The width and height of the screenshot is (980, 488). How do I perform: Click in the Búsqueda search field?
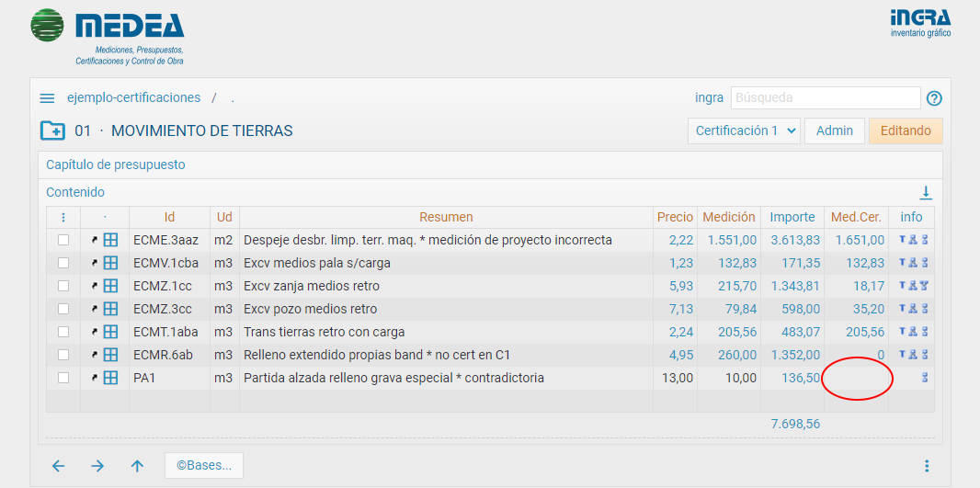tap(825, 97)
